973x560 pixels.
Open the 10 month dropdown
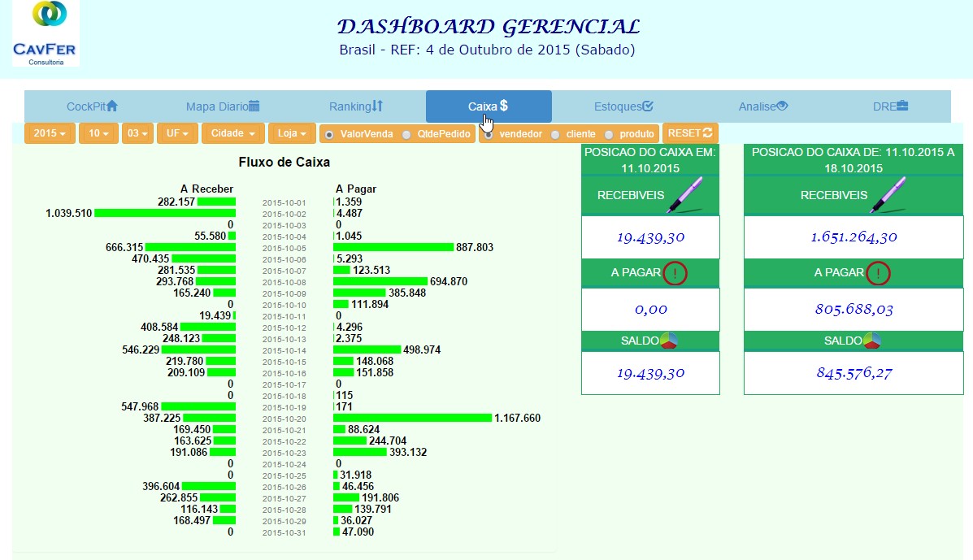click(98, 133)
